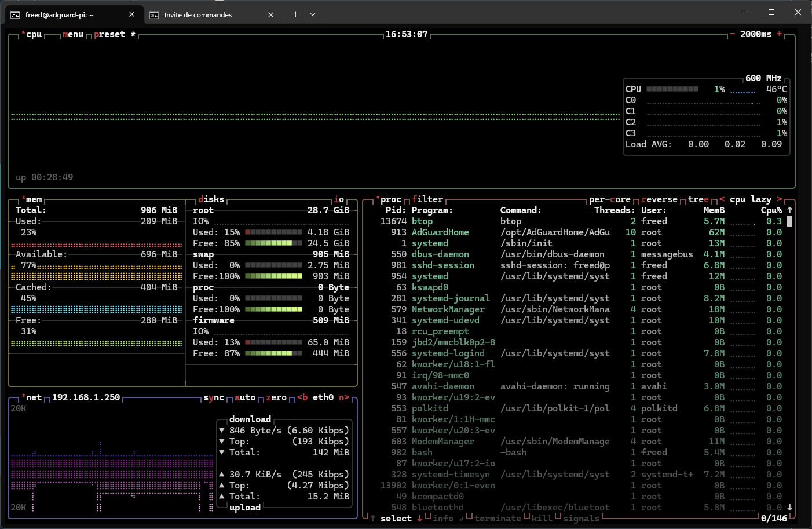
Task: Toggle per-core CPU usage in process list
Action: [609, 199]
